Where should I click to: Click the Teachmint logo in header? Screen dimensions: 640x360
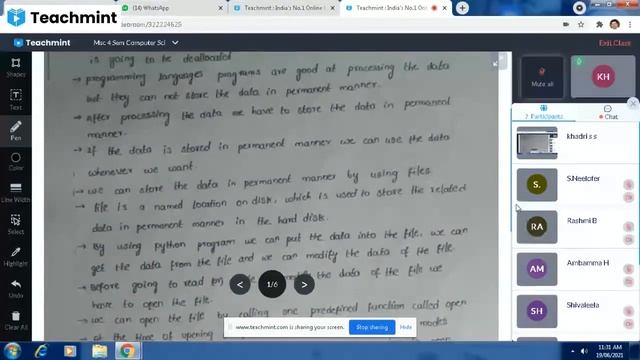(x=42, y=42)
